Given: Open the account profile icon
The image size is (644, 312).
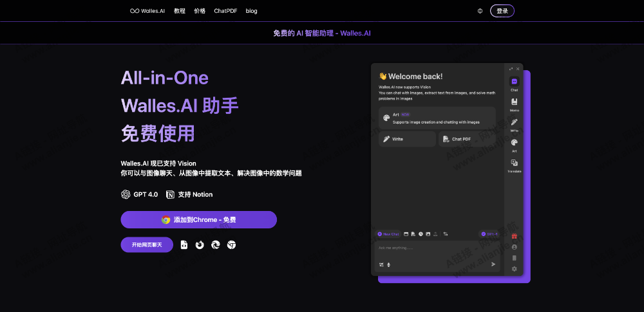Looking at the screenshot, I should point(514,247).
